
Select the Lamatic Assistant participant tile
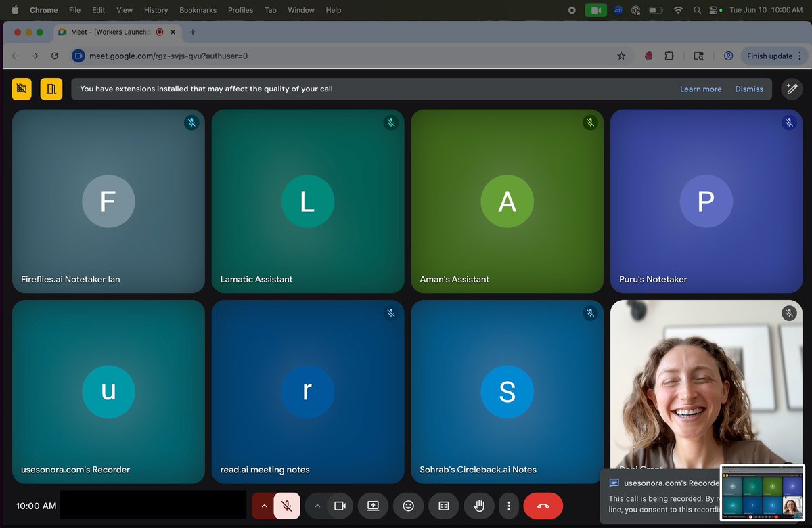[308, 201]
